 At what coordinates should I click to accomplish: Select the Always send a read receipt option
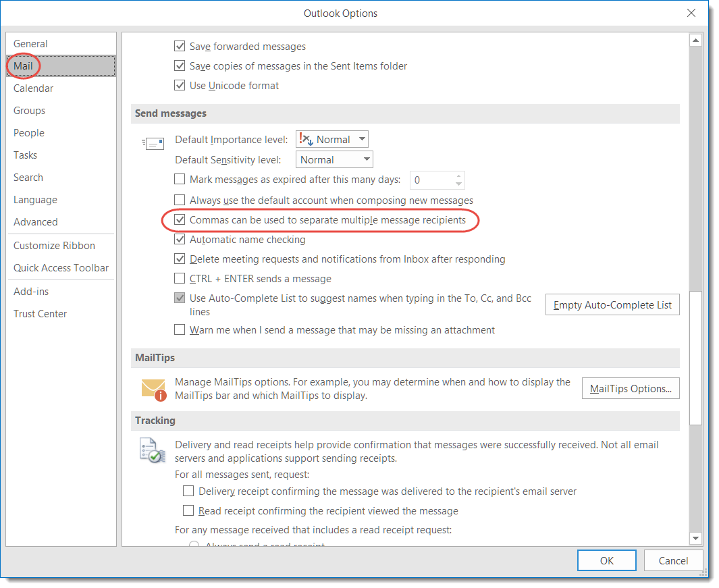(194, 545)
